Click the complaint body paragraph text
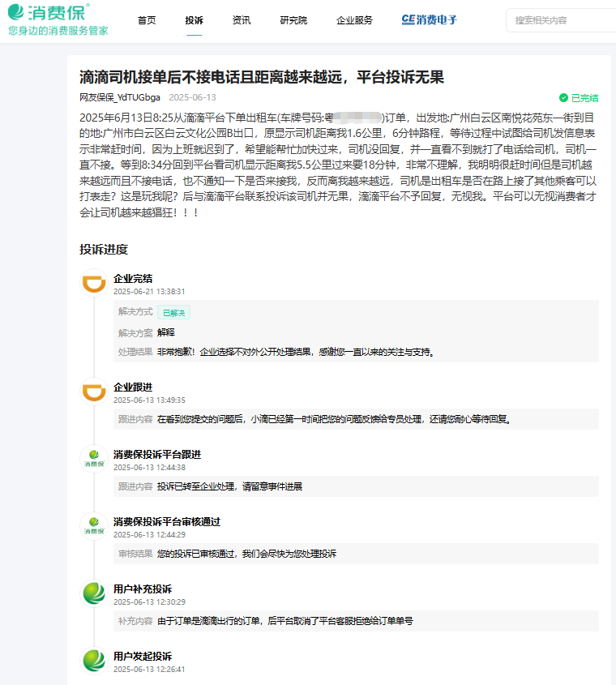Image resolution: width=616 pixels, height=685 pixels. click(x=338, y=165)
